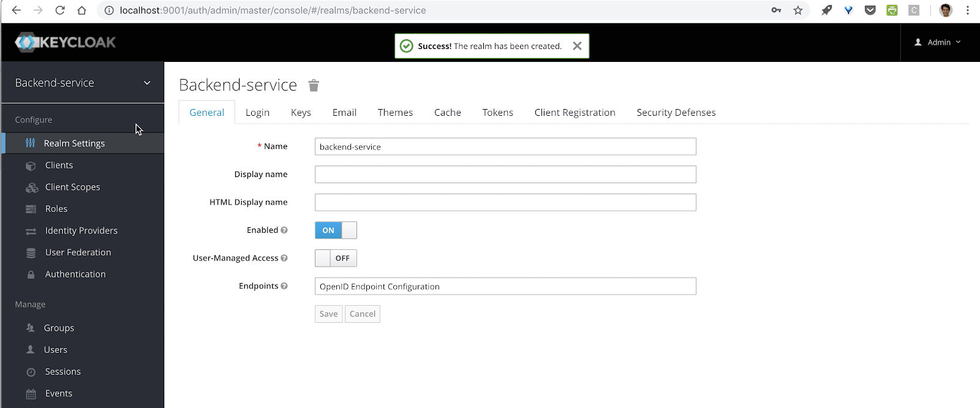Image resolution: width=980 pixels, height=408 pixels.
Task: Click the Name input field
Action: tap(505, 146)
